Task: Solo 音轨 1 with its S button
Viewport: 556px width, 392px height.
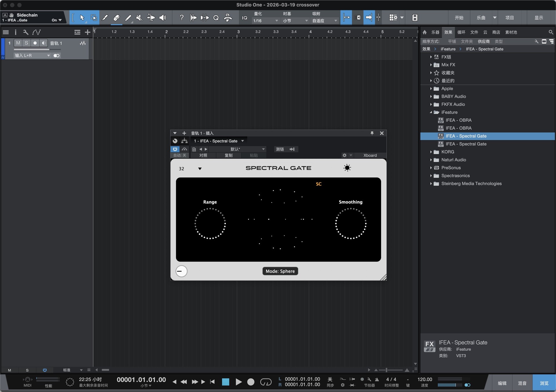Action: tap(27, 43)
